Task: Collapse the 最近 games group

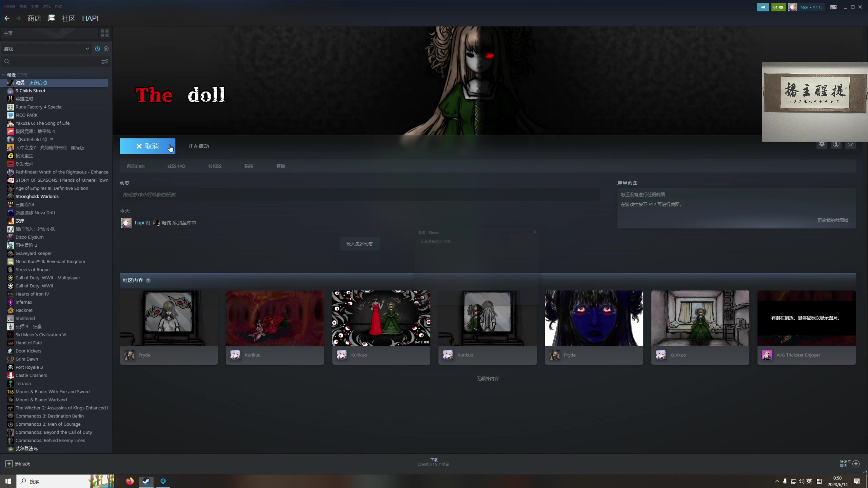Action: click(4, 75)
